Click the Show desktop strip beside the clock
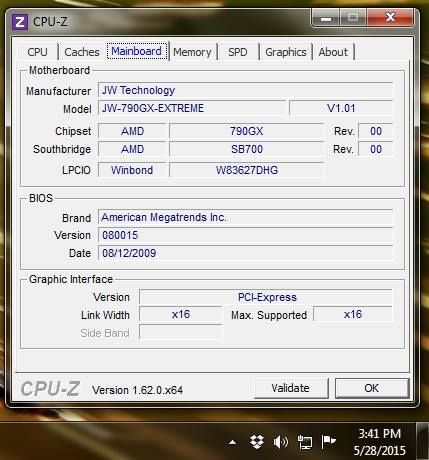 (423, 441)
